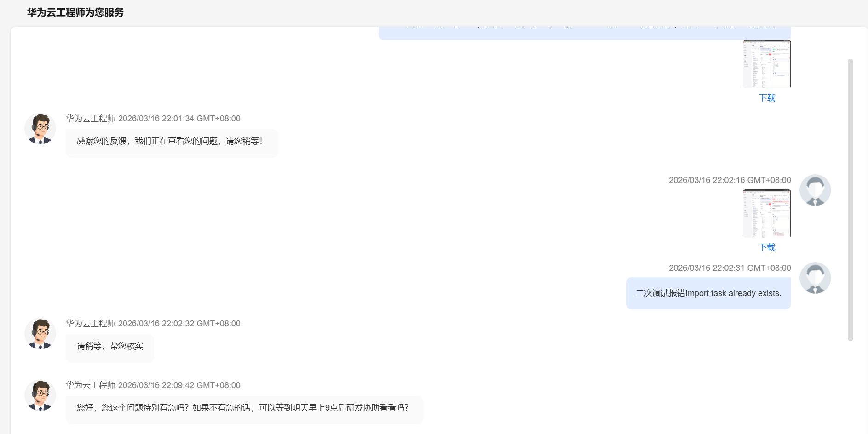868x434 pixels.
Task: Select the message bubble saying 请稍等，帮您核实
Action: point(109,347)
